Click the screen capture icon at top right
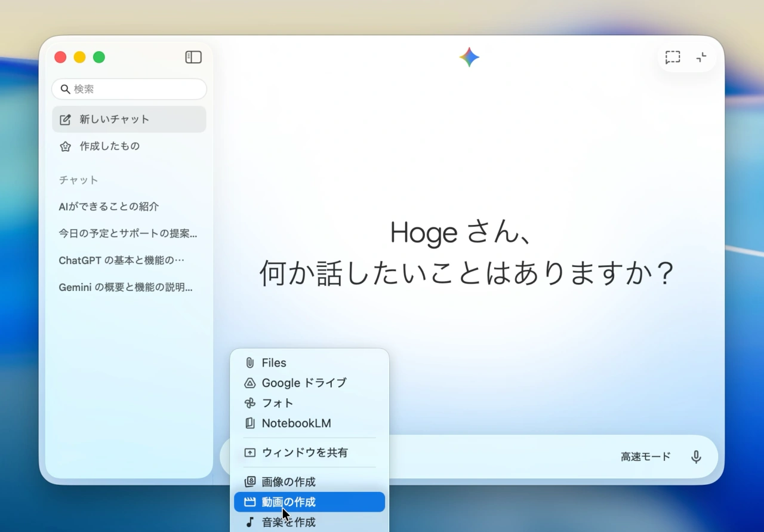The height and width of the screenshot is (532, 764). 673,57
